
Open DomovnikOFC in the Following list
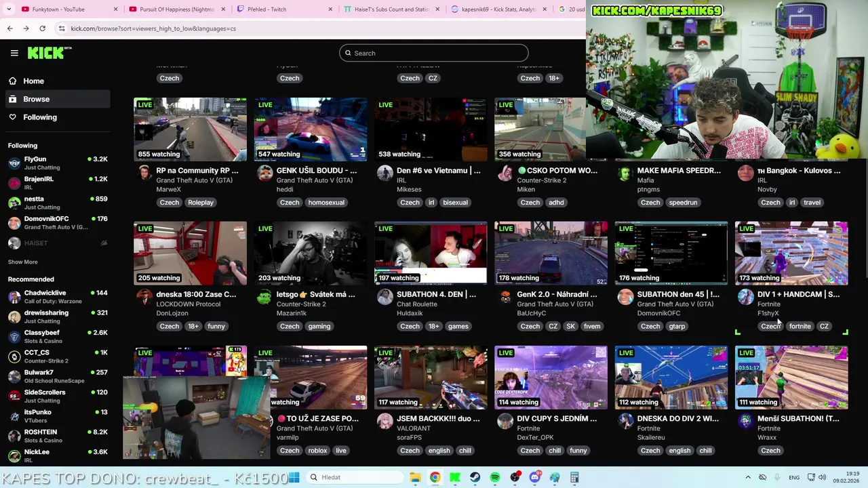pyautogui.click(x=58, y=222)
